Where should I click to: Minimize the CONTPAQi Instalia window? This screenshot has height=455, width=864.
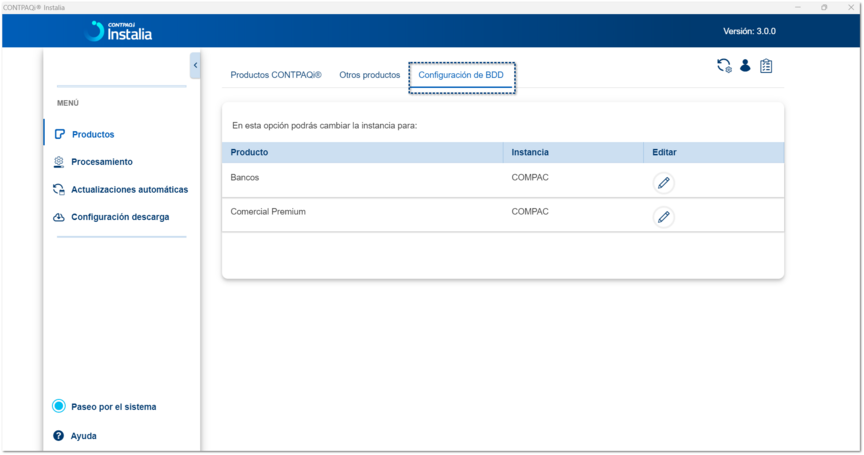pos(798,7)
